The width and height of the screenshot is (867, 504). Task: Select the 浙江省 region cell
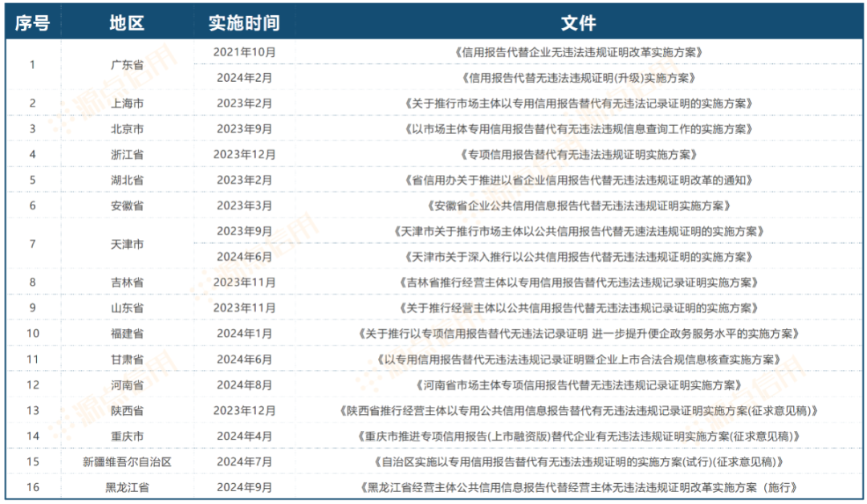(127, 154)
